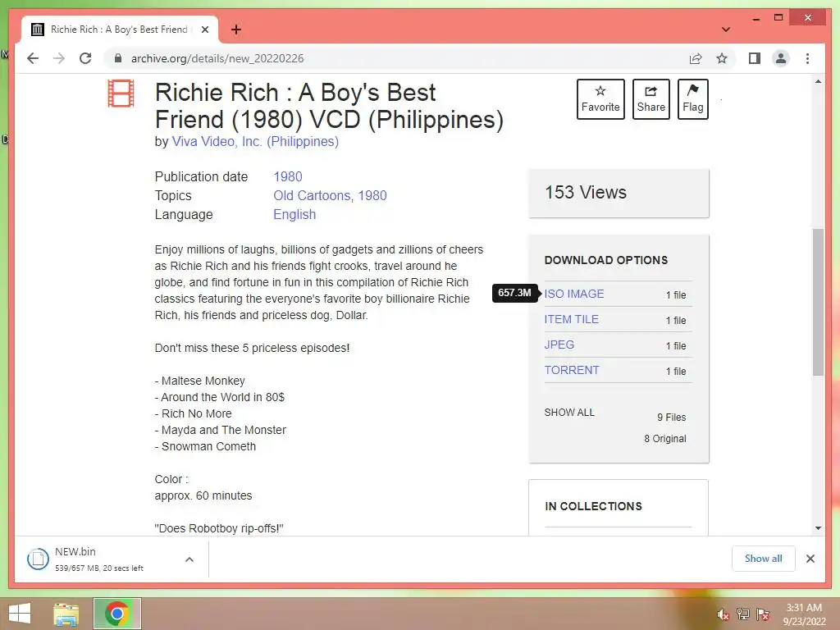Click the "- Maltese Monkey" episode line
Image resolution: width=840 pixels, height=630 pixels.
pos(200,381)
